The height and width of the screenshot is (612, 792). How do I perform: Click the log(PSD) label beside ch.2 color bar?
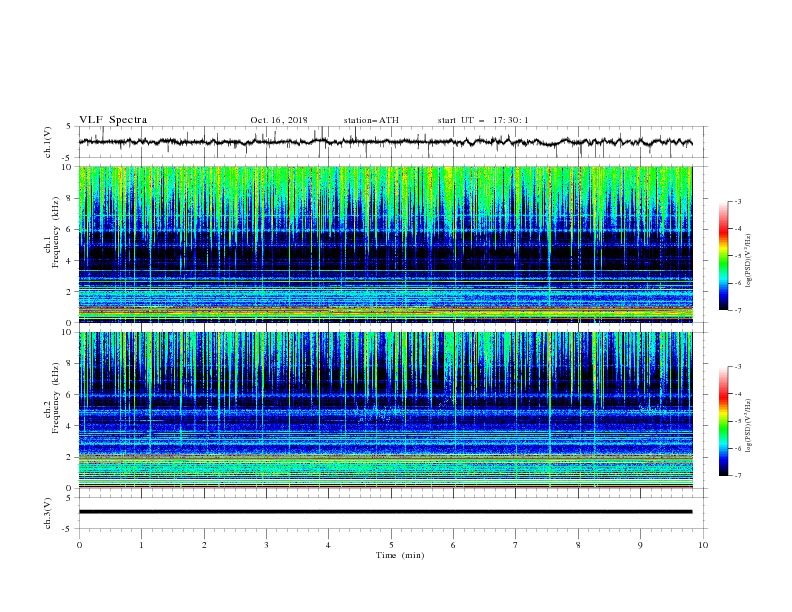click(748, 426)
